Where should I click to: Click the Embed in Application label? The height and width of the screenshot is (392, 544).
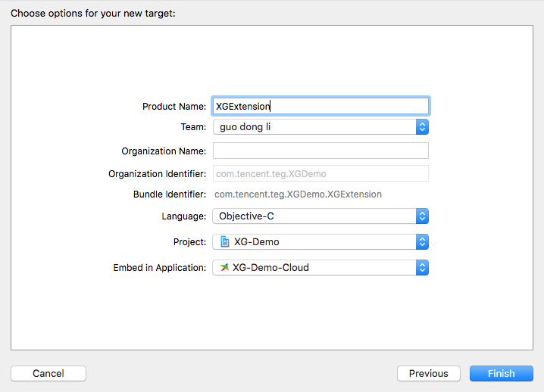(159, 268)
